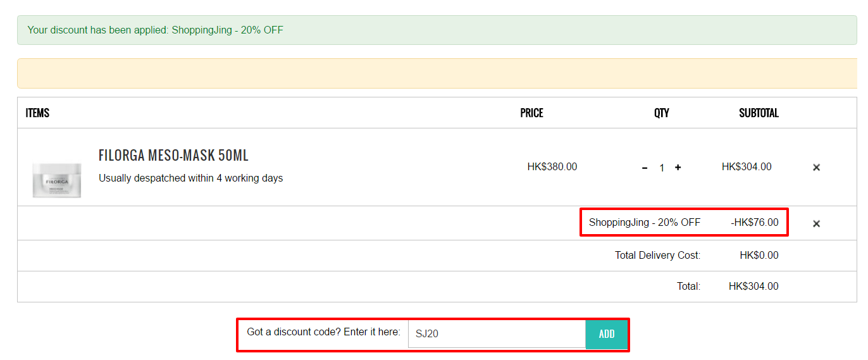Click the green discount applied banner

(x=437, y=30)
